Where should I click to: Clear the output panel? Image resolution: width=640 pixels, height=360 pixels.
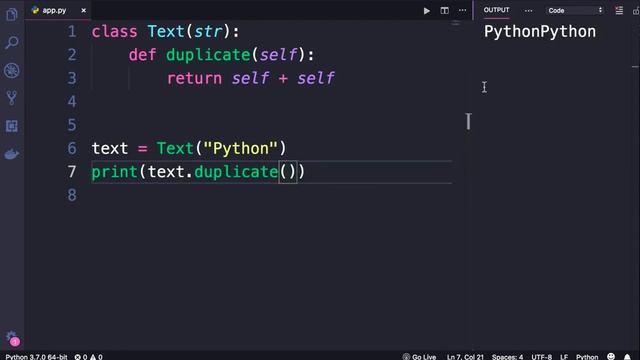coord(619,11)
